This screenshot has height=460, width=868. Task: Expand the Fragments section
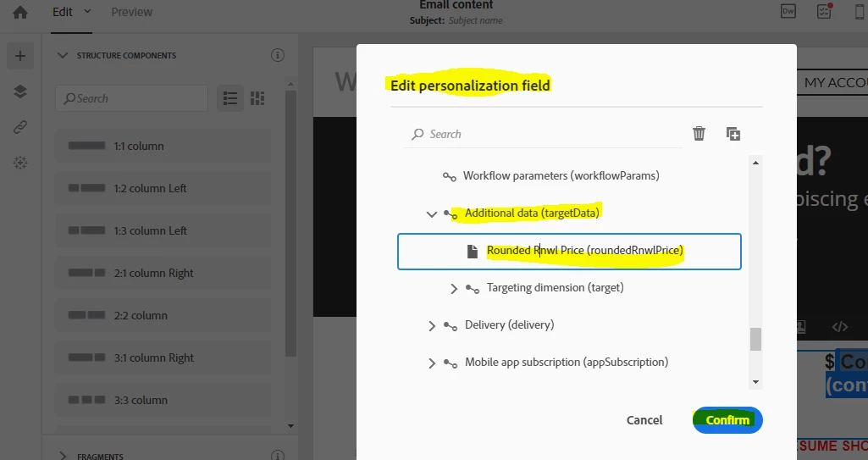63,456
